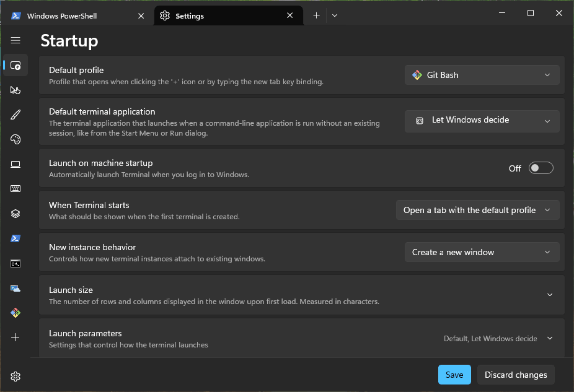Open Azure Cloud Shell profile icon
The image size is (574, 392).
click(x=15, y=288)
